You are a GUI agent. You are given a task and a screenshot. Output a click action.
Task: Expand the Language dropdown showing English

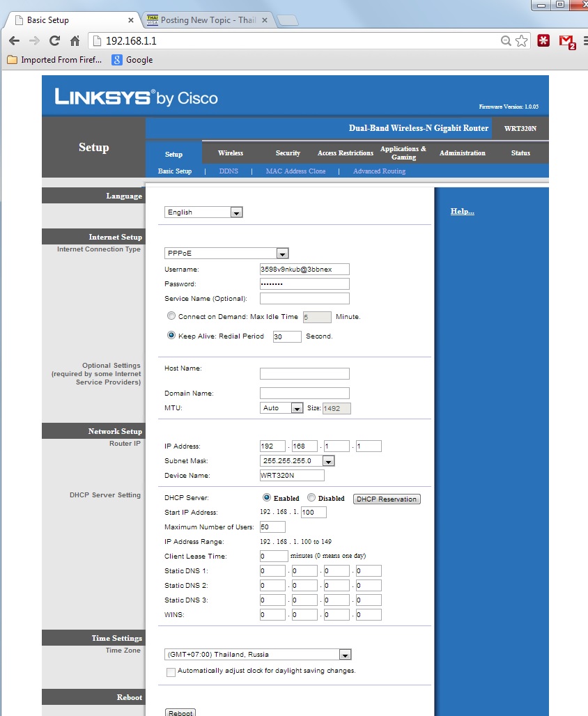click(203, 212)
